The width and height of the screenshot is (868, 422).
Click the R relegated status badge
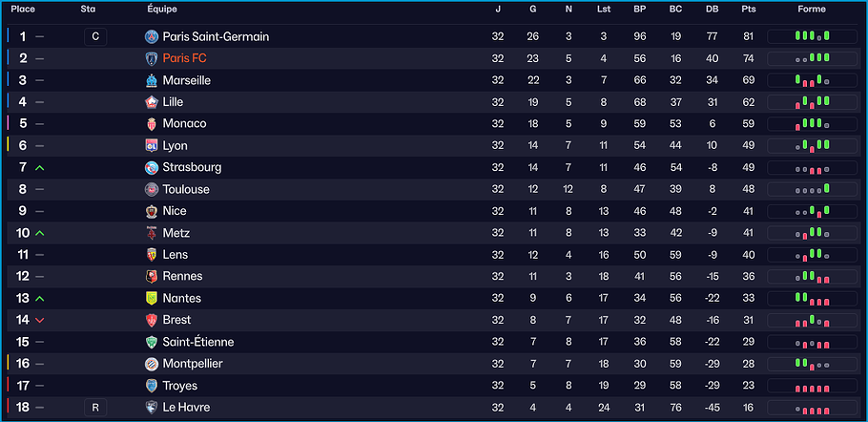pyautogui.click(x=94, y=408)
